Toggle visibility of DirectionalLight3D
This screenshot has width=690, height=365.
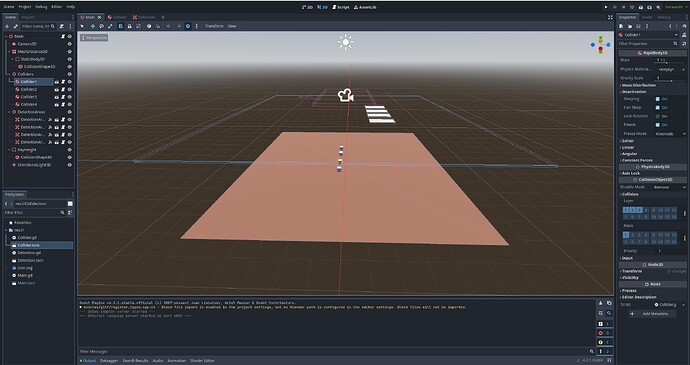70,165
